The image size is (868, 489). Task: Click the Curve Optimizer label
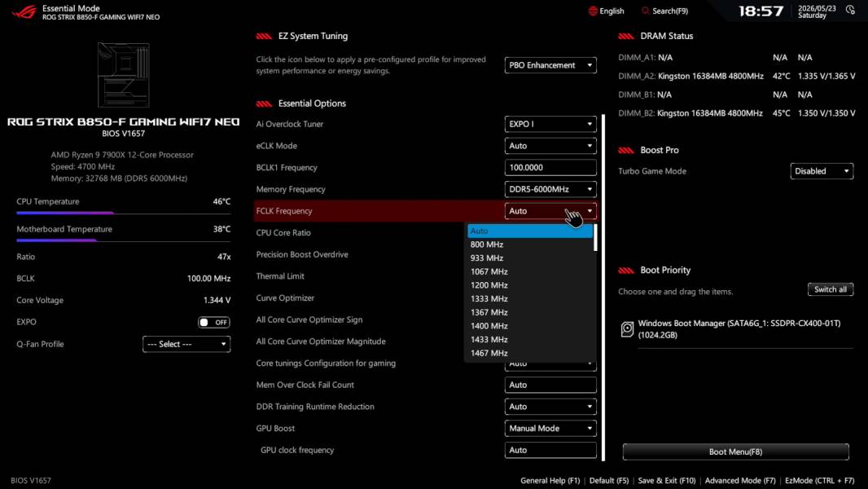pos(285,298)
